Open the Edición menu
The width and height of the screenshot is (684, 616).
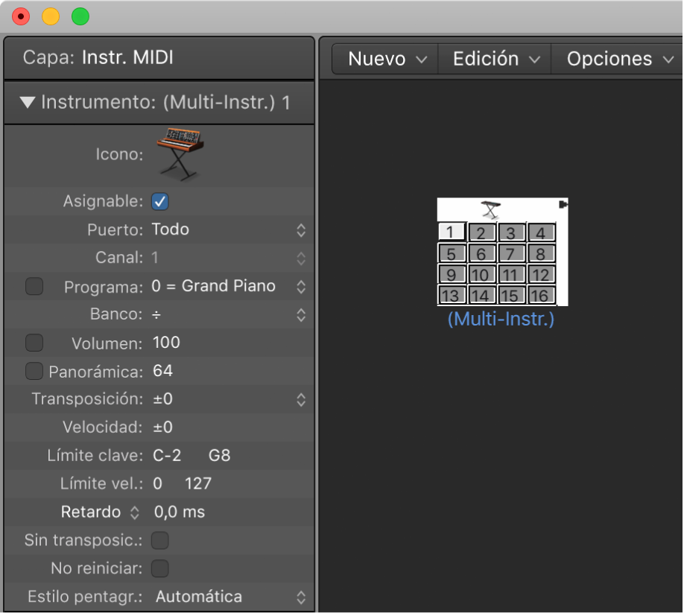click(x=495, y=59)
